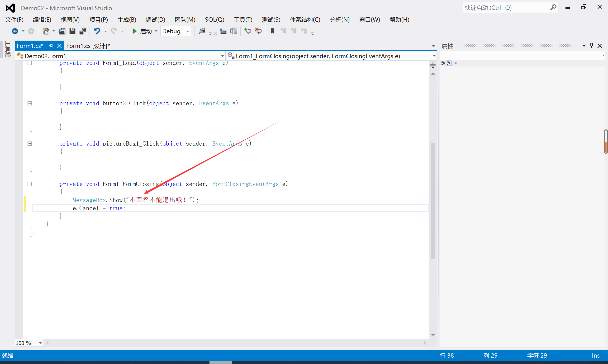Open the 帮助(H) menu

[x=399, y=20]
